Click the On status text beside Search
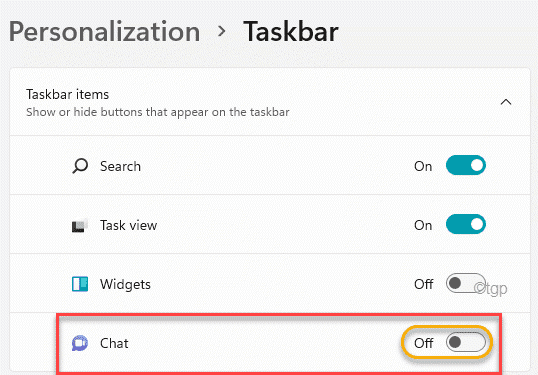 (423, 166)
